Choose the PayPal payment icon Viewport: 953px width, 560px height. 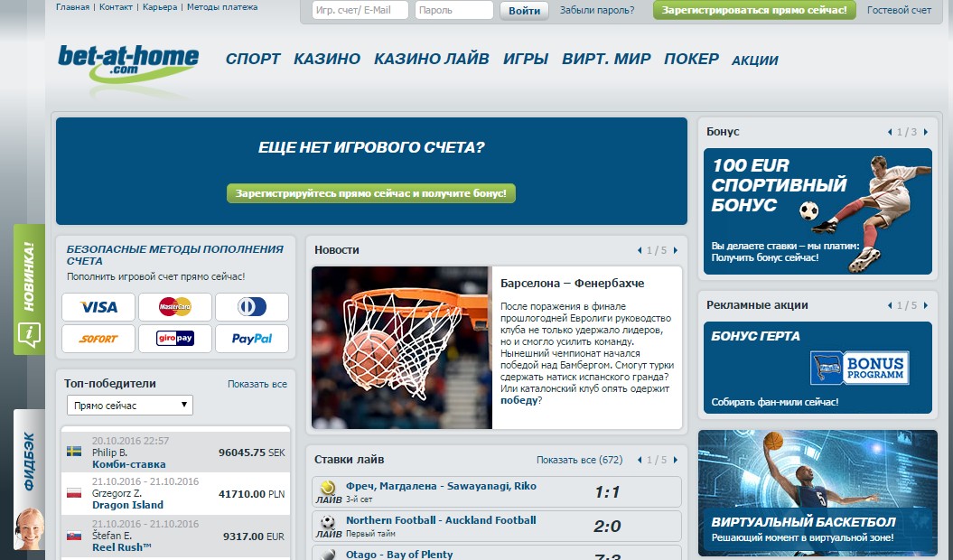(252, 339)
